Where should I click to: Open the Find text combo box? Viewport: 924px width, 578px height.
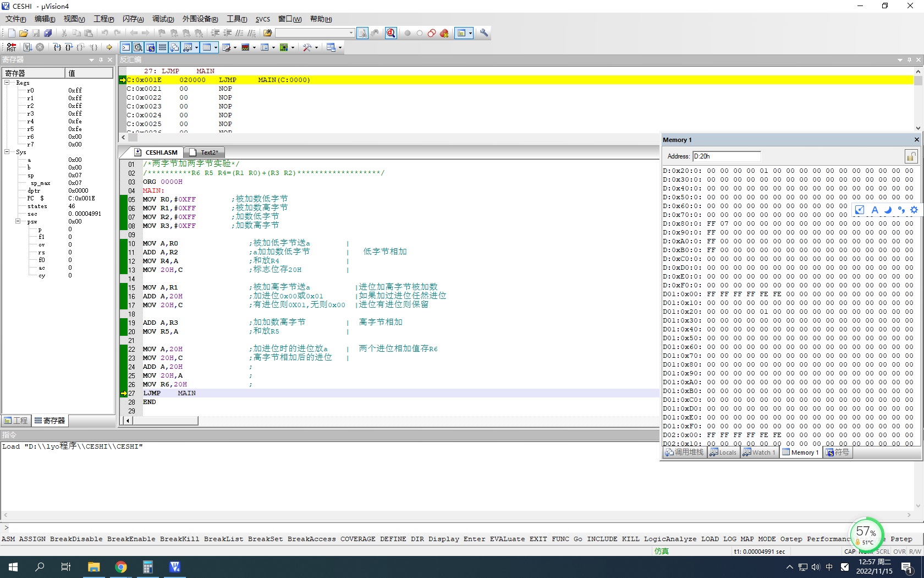click(315, 33)
